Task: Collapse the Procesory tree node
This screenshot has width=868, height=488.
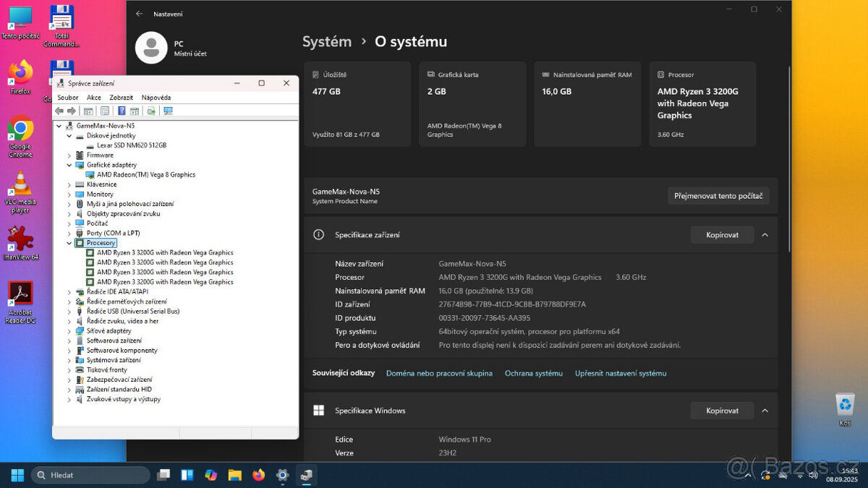Action: pyautogui.click(x=69, y=242)
